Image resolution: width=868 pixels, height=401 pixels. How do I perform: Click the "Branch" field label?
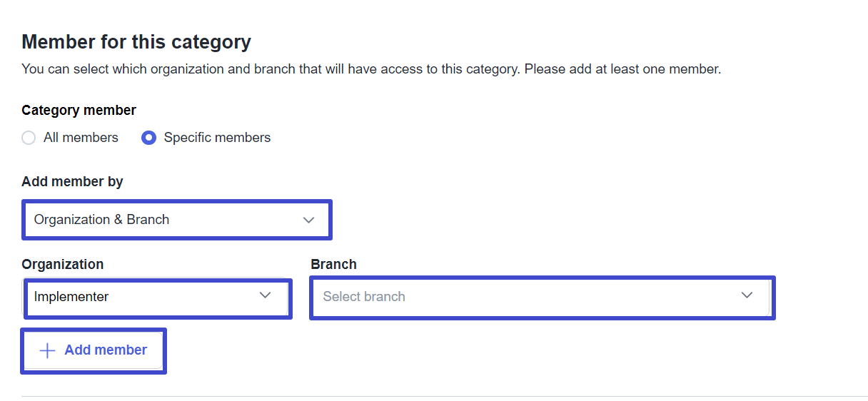[333, 264]
